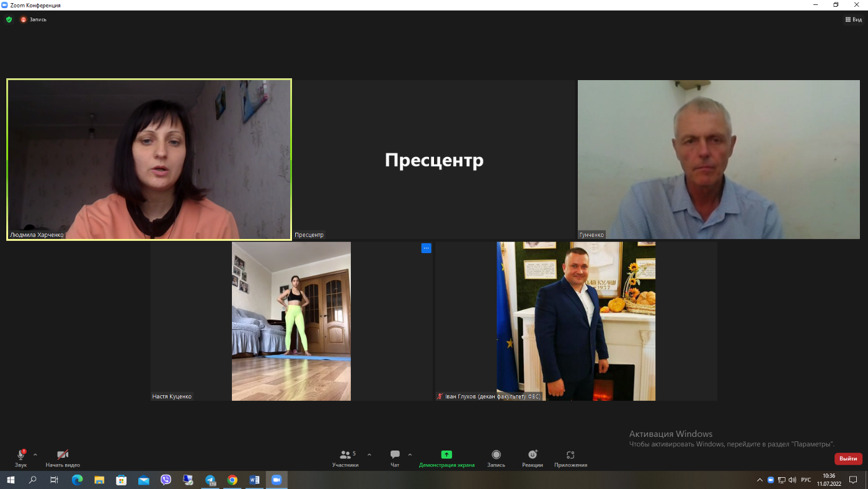868x489 pixels.
Task: Switch the РУС keyboard language indicator
Action: point(806,480)
